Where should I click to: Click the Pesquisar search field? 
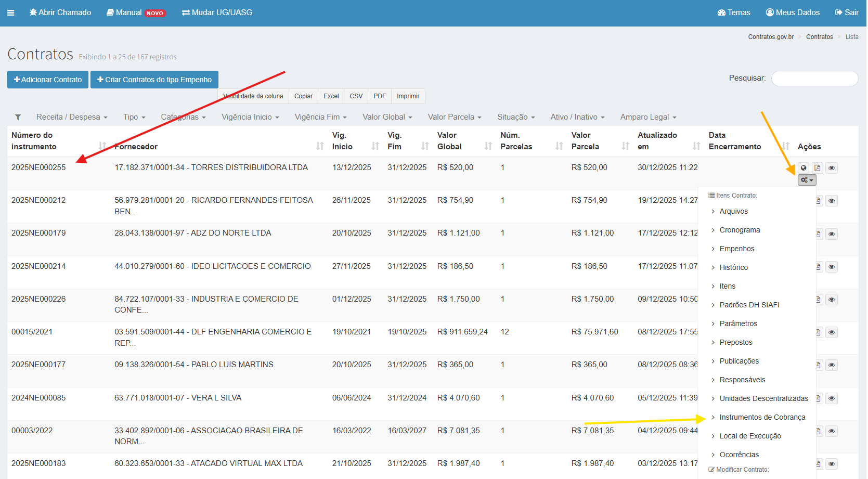click(x=814, y=79)
